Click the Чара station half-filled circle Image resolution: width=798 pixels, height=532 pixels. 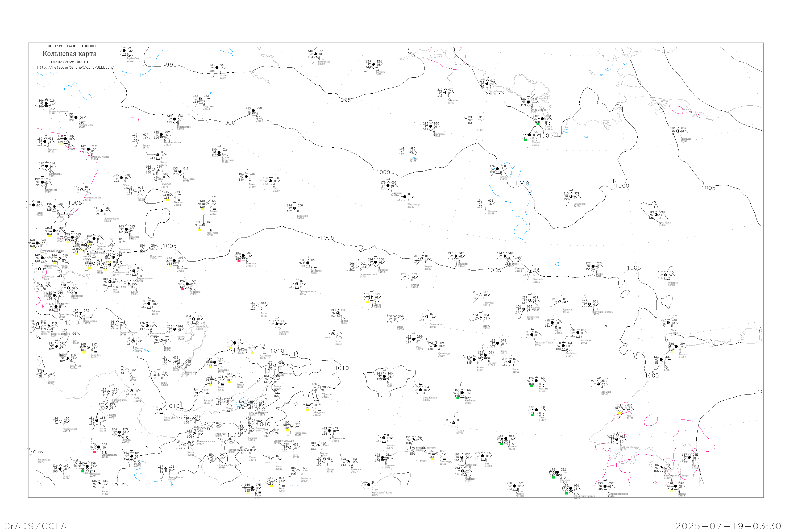click(384, 376)
